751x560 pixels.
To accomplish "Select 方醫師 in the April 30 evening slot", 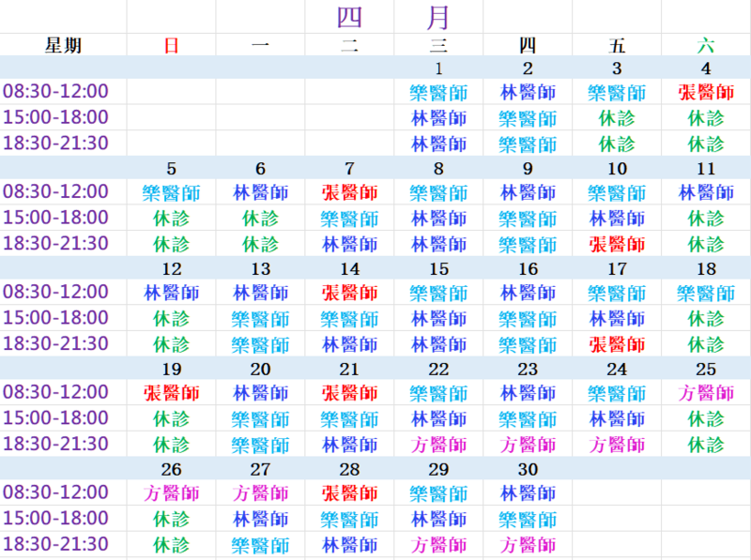I will point(528,544).
